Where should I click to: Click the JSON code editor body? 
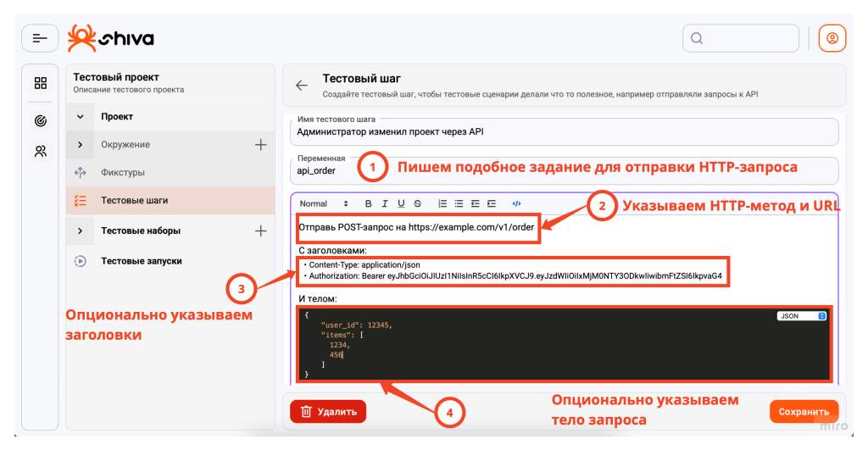565,344
